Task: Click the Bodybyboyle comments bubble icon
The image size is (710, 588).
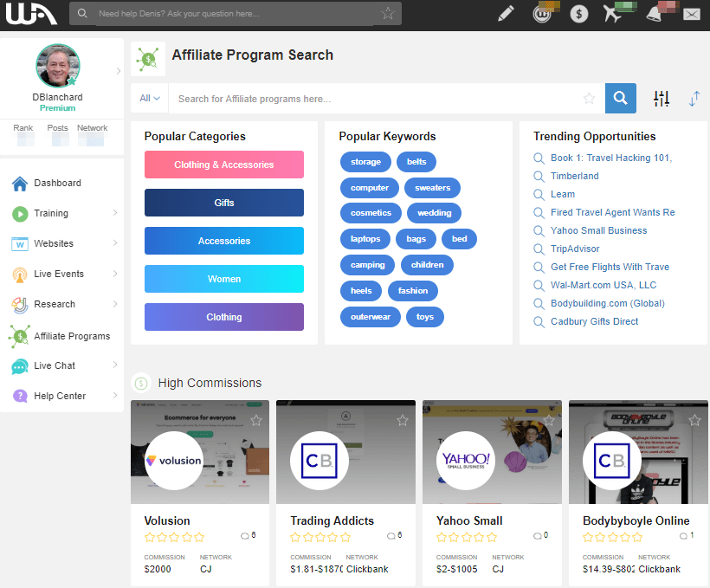Action: (x=684, y=536)
